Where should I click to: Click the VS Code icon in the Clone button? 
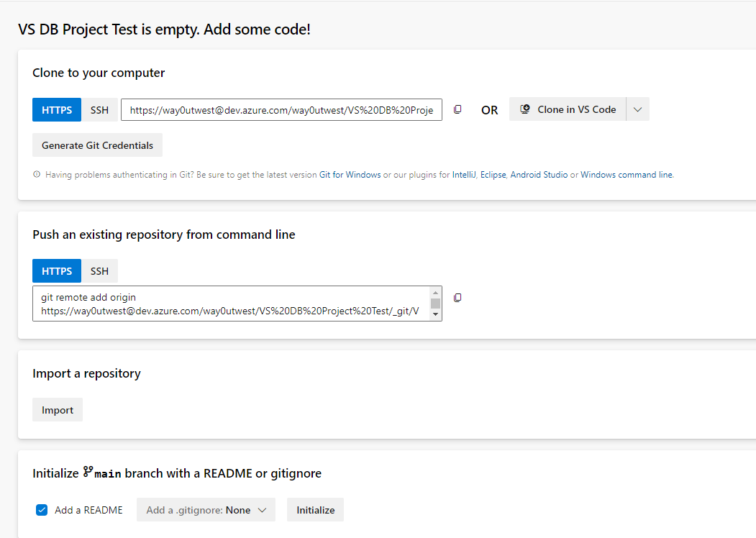(525, 109)
